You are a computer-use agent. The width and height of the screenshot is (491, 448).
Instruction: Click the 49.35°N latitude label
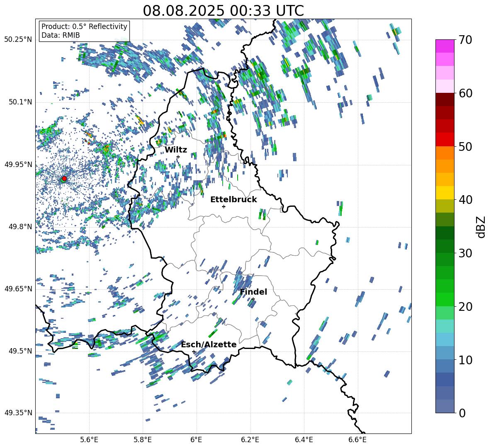[x=18, y=413]
